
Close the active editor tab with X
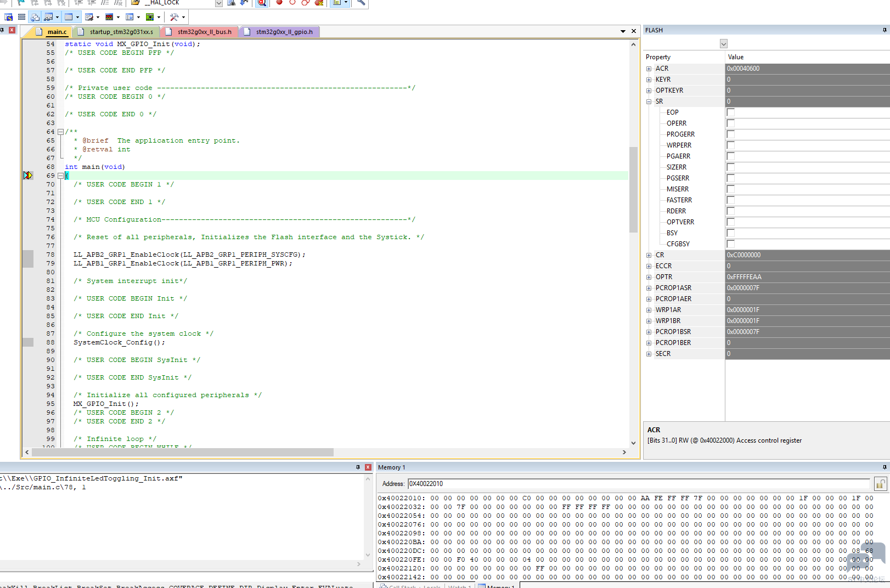click(x=634, y=31)
